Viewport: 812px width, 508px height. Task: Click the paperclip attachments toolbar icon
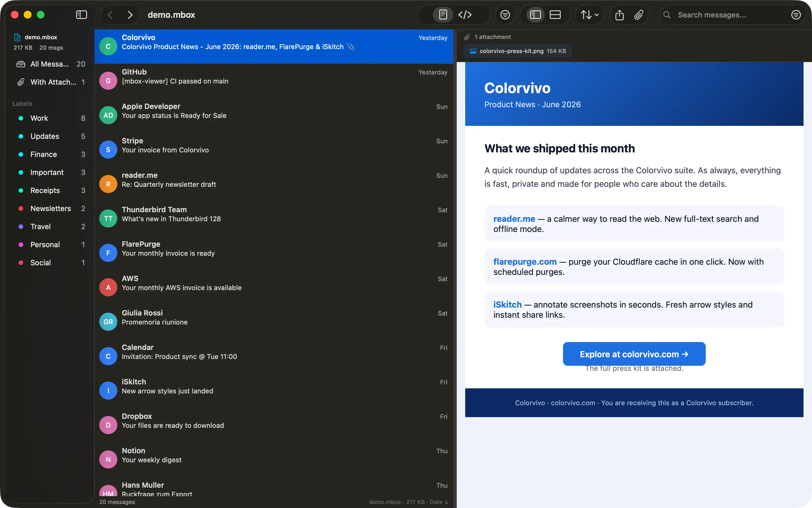coord(639,15)
